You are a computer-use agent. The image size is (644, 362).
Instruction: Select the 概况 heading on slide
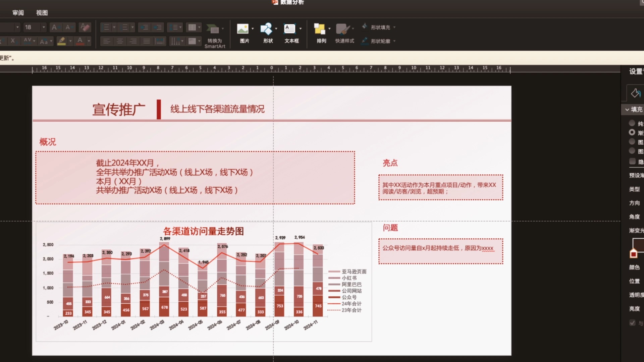(x=48, y=142)
